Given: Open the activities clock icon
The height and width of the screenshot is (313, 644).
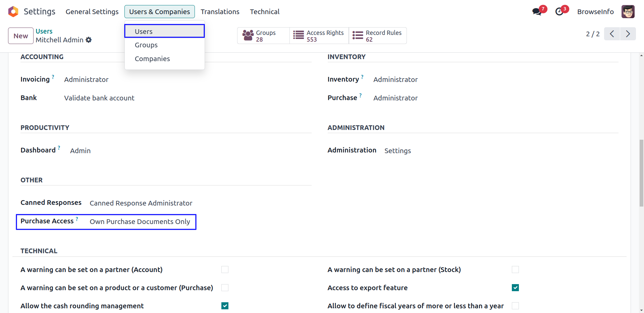Looking at the screenshot, I should 559,12.
